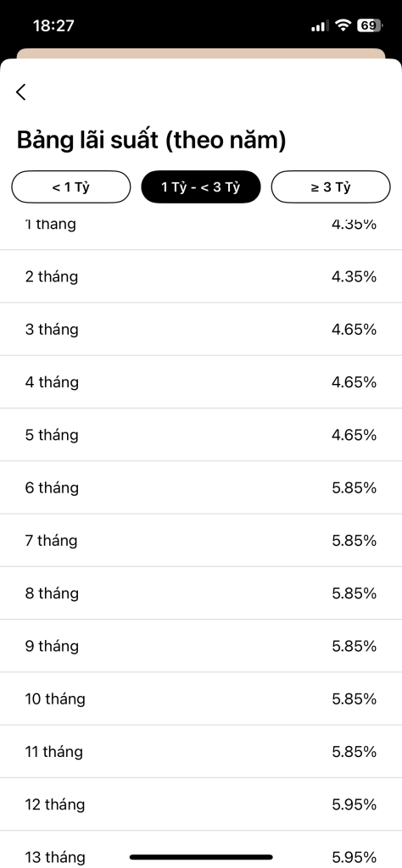
Task: Tap the 11 tháng row
Action: 201,752
